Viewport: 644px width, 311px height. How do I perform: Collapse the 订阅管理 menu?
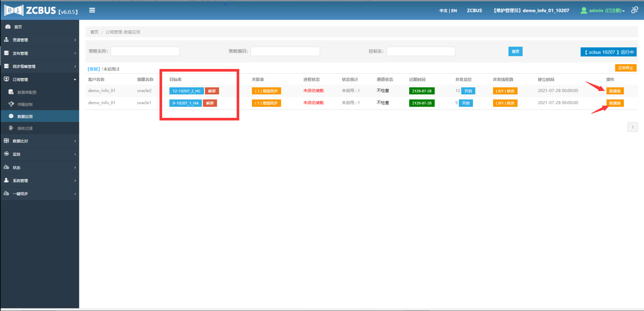(x=40, y=79)
